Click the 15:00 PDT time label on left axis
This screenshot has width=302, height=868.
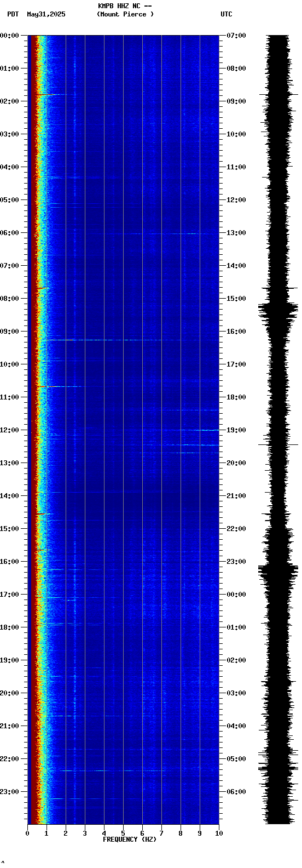pos(9,529)
